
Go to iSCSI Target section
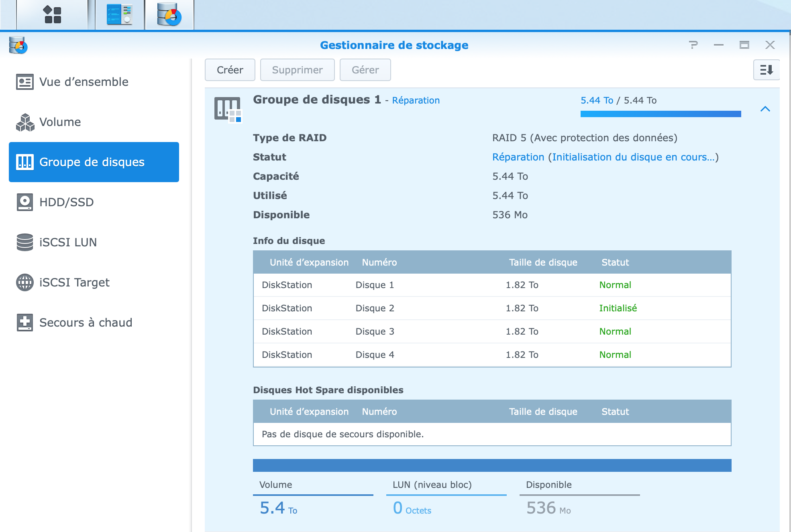coord(74,282)
